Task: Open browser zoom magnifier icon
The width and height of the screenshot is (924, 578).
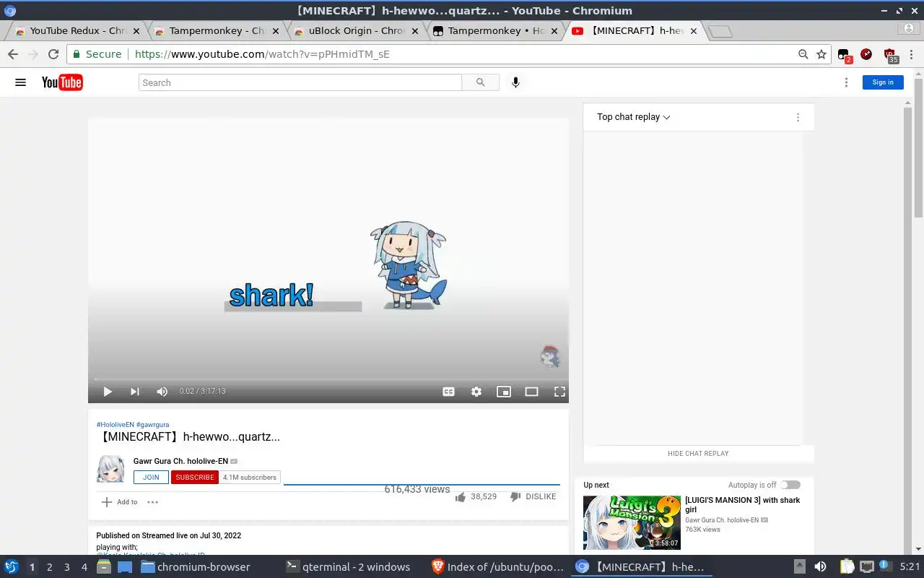Action: [x=803, y=54]
